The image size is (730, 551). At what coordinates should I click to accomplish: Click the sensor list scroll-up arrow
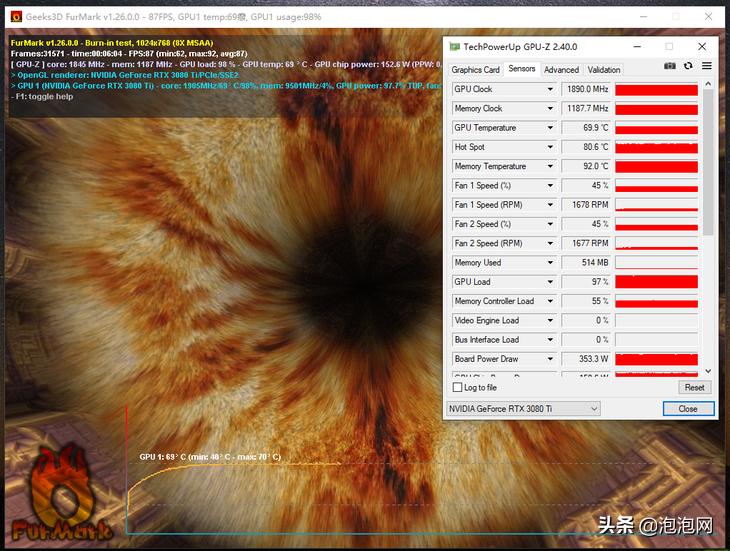pyautogui.click(x=708, y=84)
